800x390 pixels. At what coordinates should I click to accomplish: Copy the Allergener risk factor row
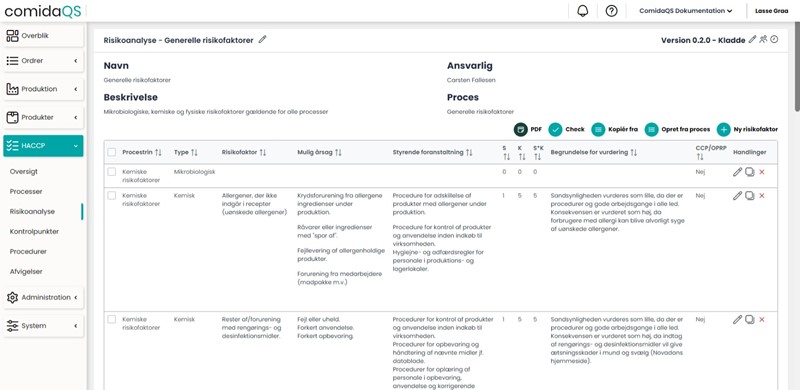click(749, 196)
